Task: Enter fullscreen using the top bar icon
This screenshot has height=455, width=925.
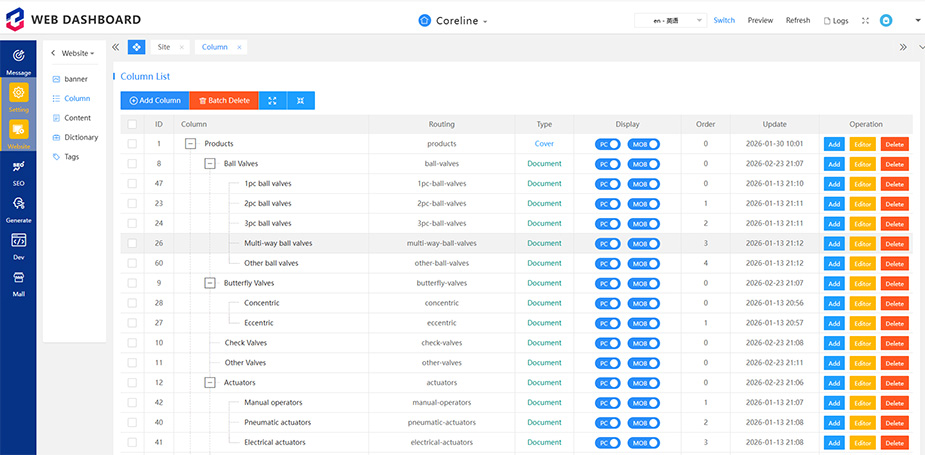Action: [x=865, y=20]
